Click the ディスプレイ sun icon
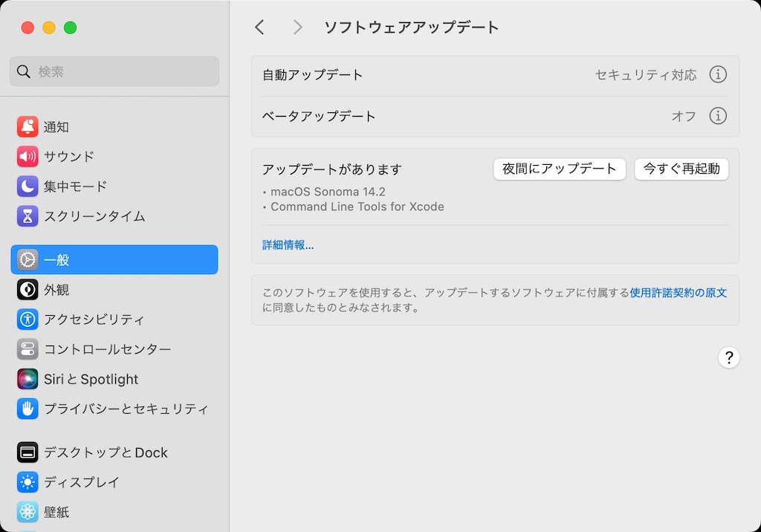761x532 pixels. (27, 482)
